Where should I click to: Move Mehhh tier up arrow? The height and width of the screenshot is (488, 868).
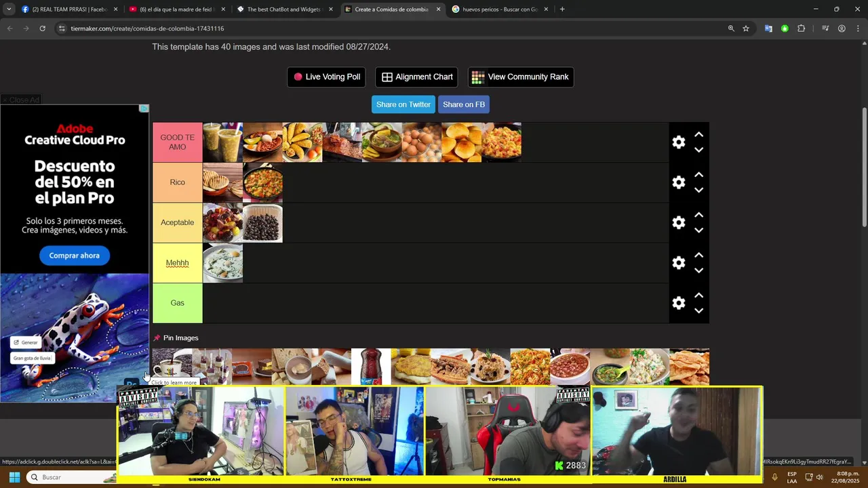pos(698,256)
